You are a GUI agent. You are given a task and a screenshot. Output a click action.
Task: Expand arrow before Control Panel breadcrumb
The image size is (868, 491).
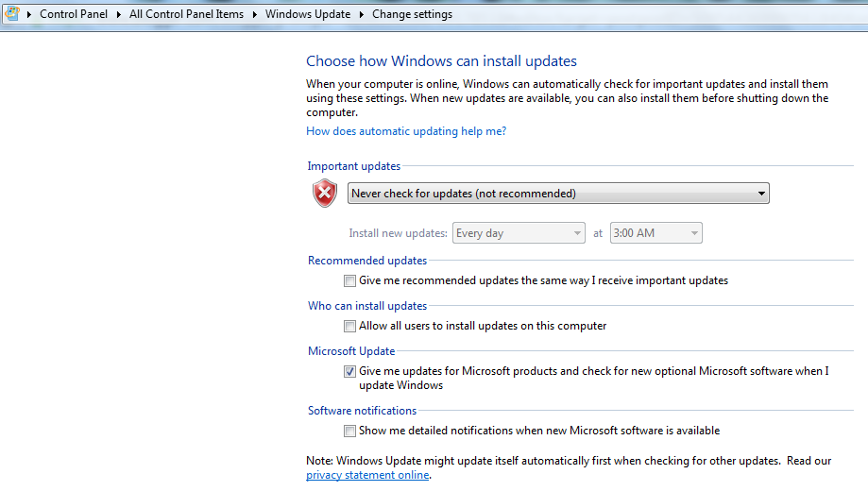click(x=28, y=14)
